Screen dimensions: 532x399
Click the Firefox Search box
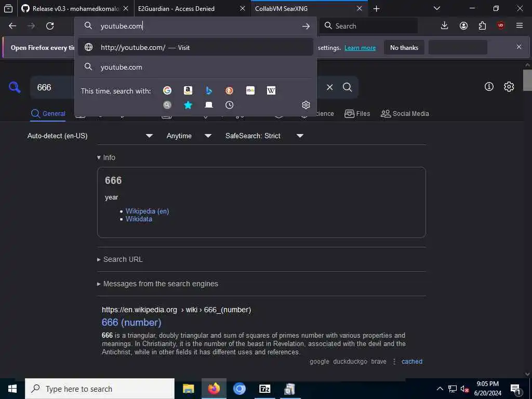(368, 26)
